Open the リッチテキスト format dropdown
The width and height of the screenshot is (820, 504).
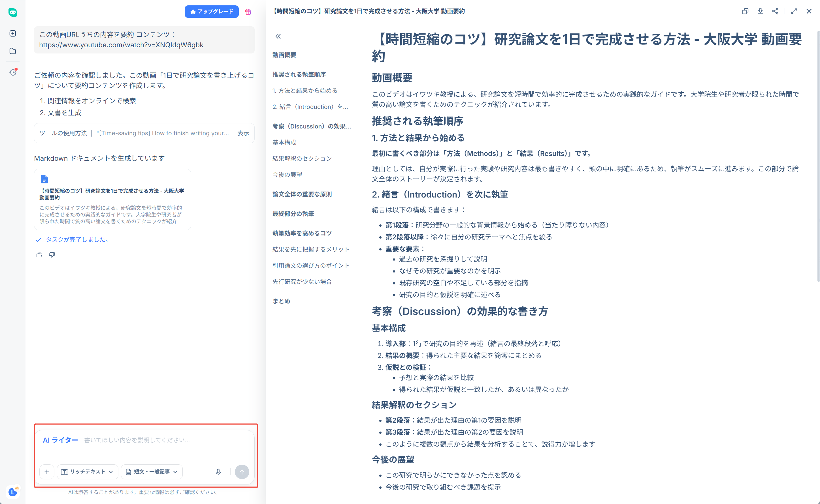click(88, 472)
